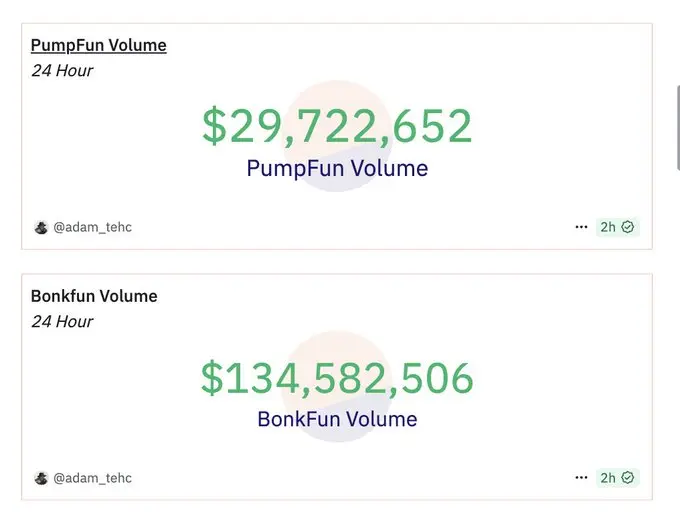The image size is (680, 522).
Task: Click verified checkmark icon on PumpFun card
Action: tap(628, 227)
